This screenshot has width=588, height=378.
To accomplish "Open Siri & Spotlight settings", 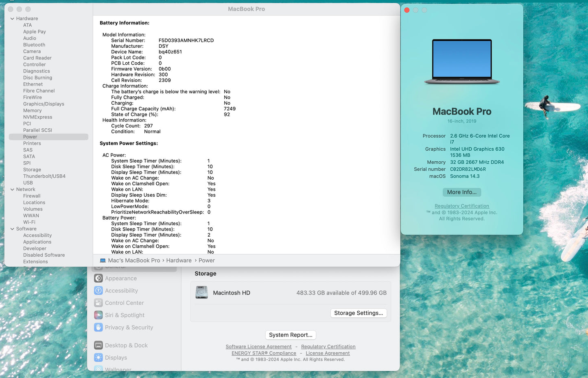I will (125, 315).
